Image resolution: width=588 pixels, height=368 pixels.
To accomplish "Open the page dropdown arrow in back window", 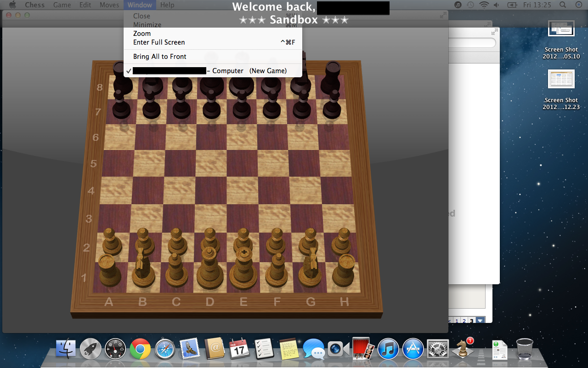I will [x=480, y=321].
